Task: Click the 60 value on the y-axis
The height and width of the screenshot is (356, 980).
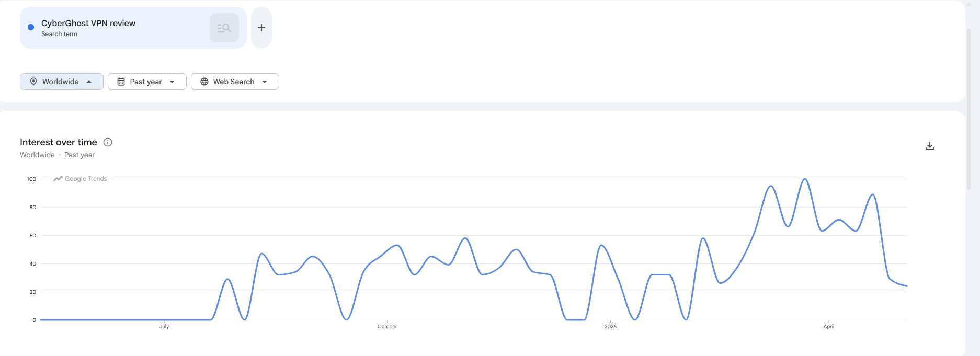Action: 33,235
